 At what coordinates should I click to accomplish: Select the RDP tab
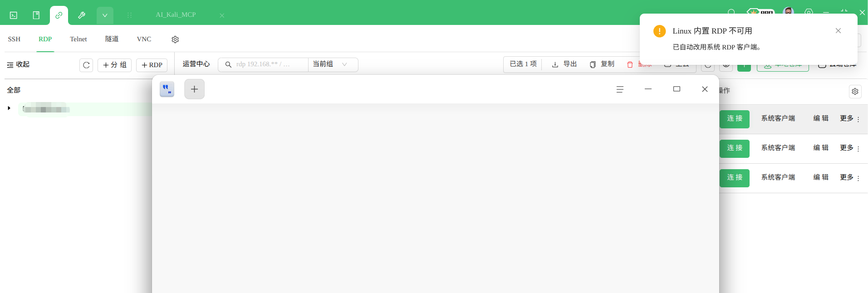pos(45,39)
